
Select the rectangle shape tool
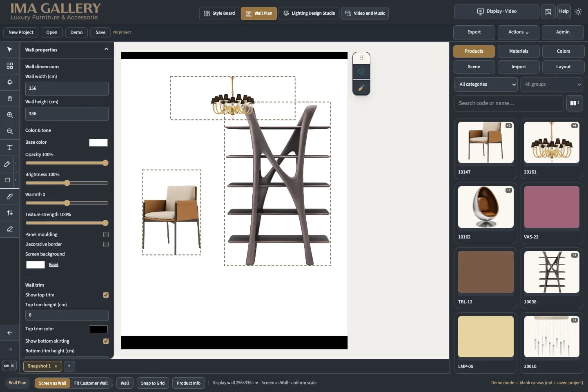7,180
